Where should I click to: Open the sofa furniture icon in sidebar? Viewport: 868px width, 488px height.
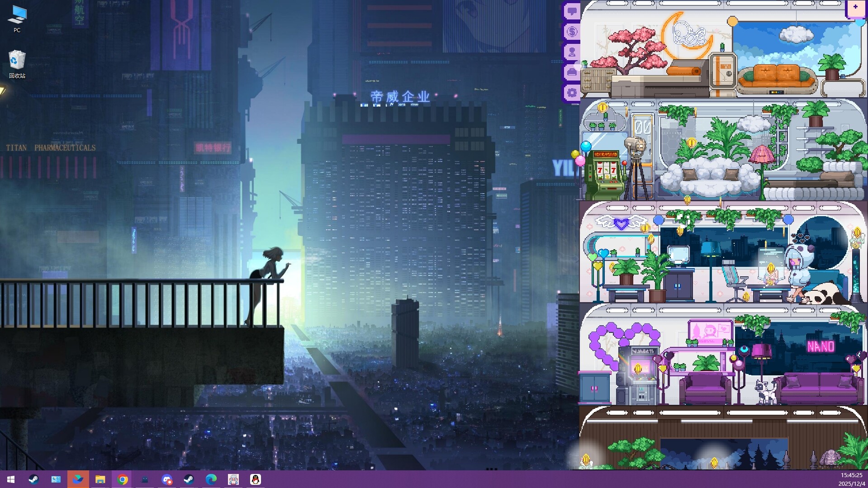pyautogui.click(x=572, y=72)
